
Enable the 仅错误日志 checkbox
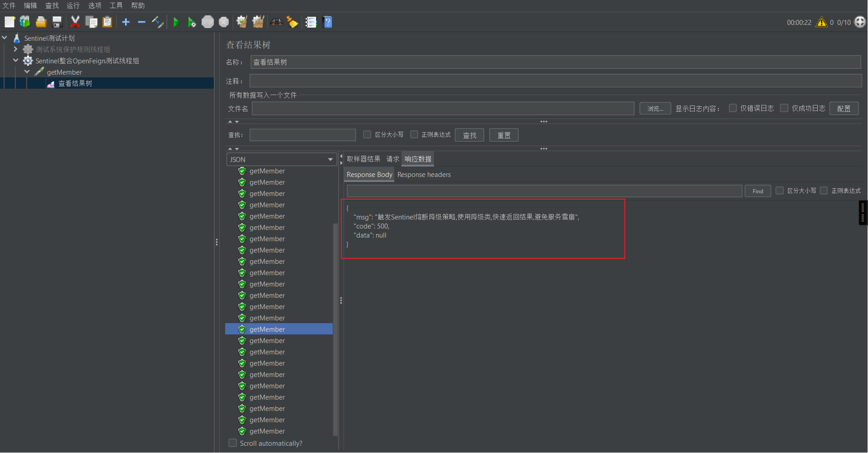point(733,108)
